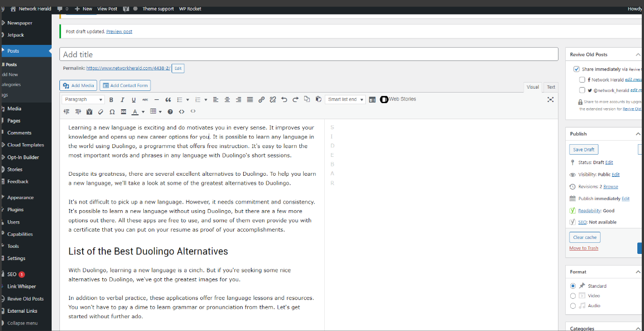Image resolution: width=644 pixels, height=331 pixels.
Task: Click the Add Media button
Action: click(78, 85)
